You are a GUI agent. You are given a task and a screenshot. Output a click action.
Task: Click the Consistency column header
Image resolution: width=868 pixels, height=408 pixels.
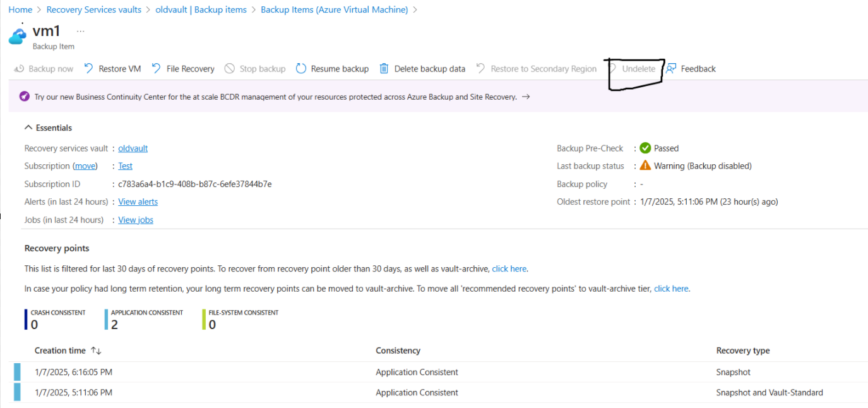(x=398, y=351)
